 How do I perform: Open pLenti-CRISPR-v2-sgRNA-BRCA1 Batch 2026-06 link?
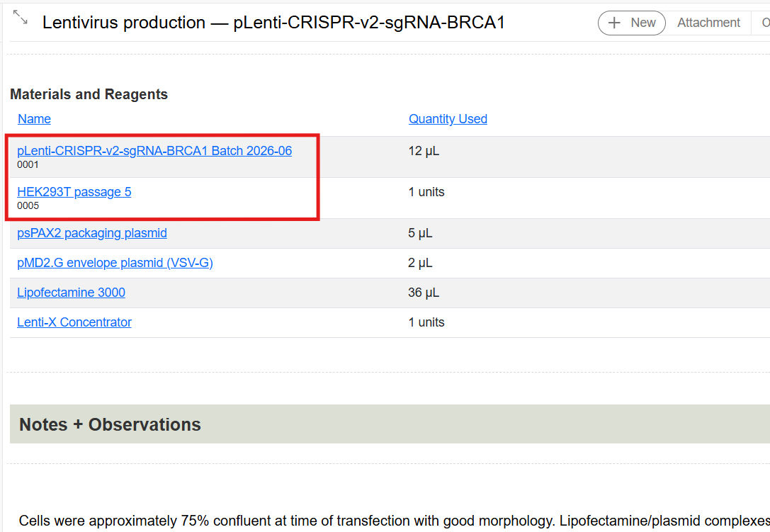click(154, 151)
